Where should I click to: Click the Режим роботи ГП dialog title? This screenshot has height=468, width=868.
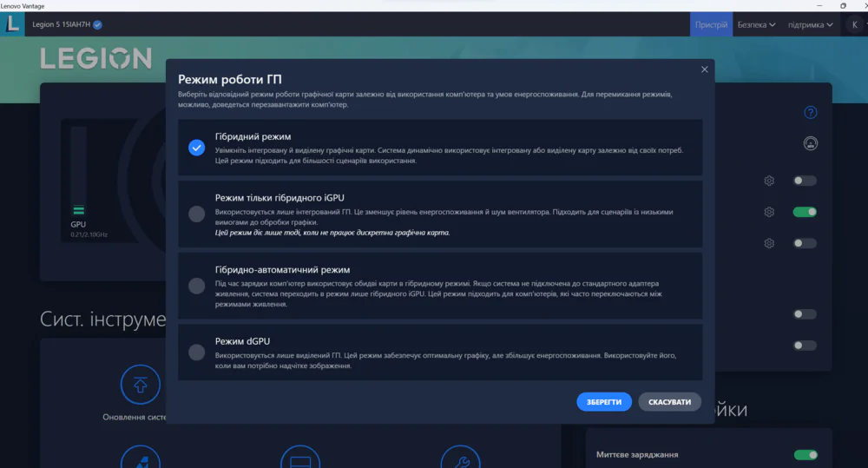pos(230,79)
